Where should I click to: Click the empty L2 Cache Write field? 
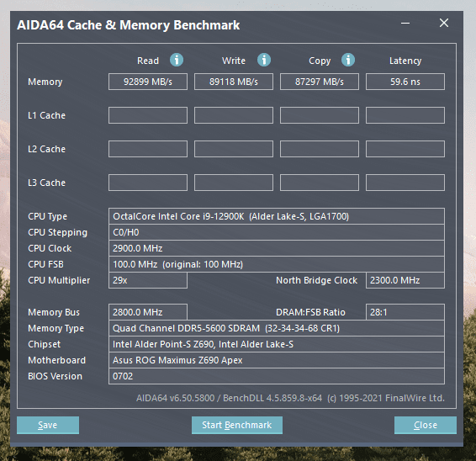click(x=234, y=149)
